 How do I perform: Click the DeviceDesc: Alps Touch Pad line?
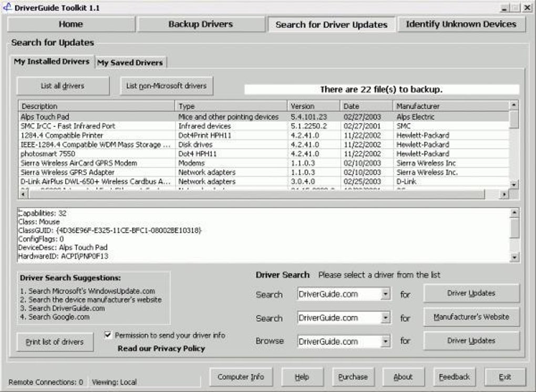[63, 247]
